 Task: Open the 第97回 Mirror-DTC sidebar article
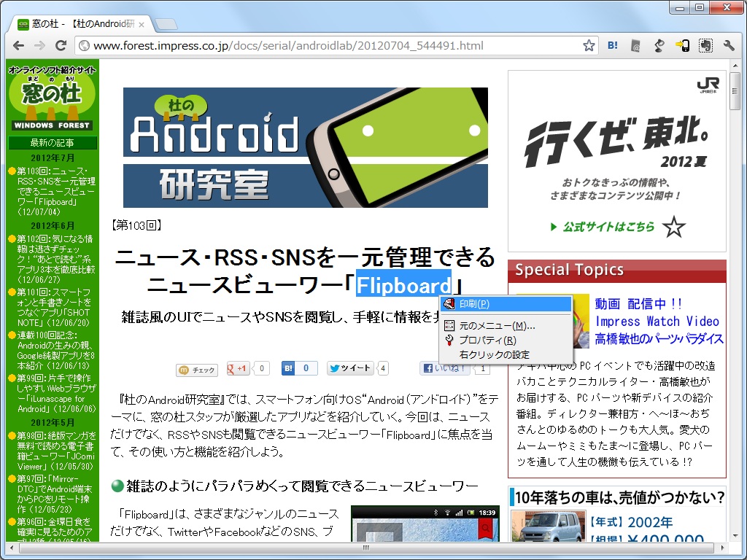(54, 494)
